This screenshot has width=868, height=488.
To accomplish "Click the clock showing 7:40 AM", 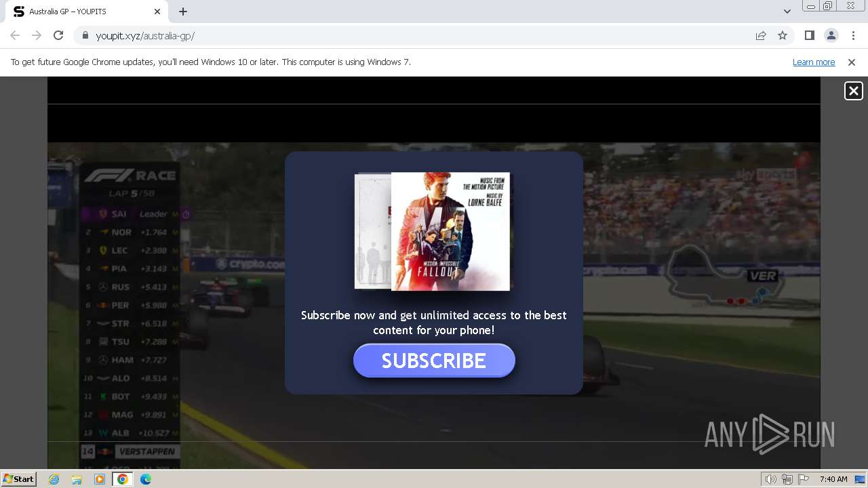I will tap(833, 479).
